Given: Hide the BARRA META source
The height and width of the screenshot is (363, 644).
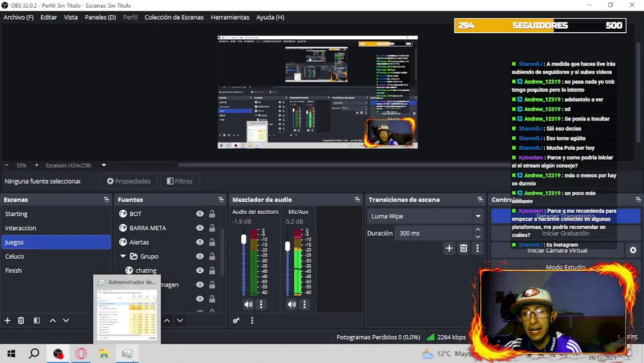Looking at the screenshot, I should pyautogui.click(x=200, y=228).
